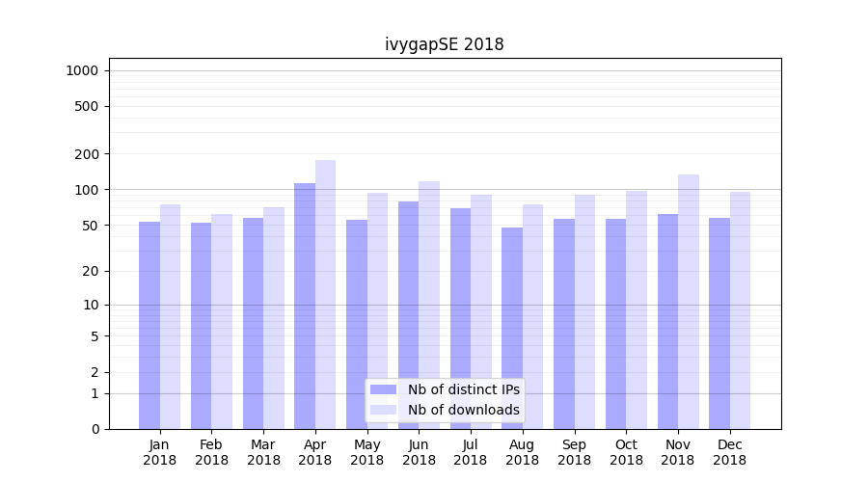
Task: Click the distinct IPs legend color swatch
Action: click(x=383, y=389)
